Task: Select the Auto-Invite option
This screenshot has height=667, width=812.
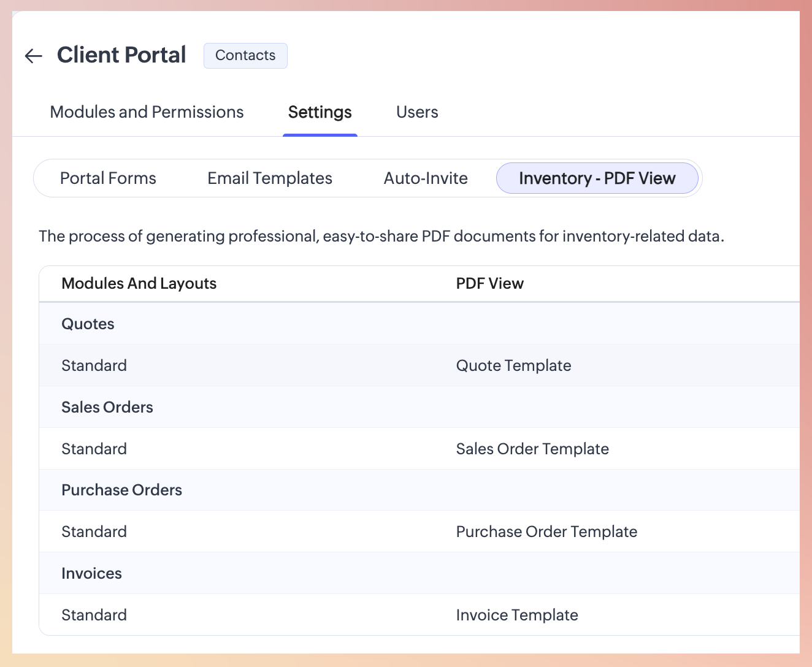Action: coord(426,178)
